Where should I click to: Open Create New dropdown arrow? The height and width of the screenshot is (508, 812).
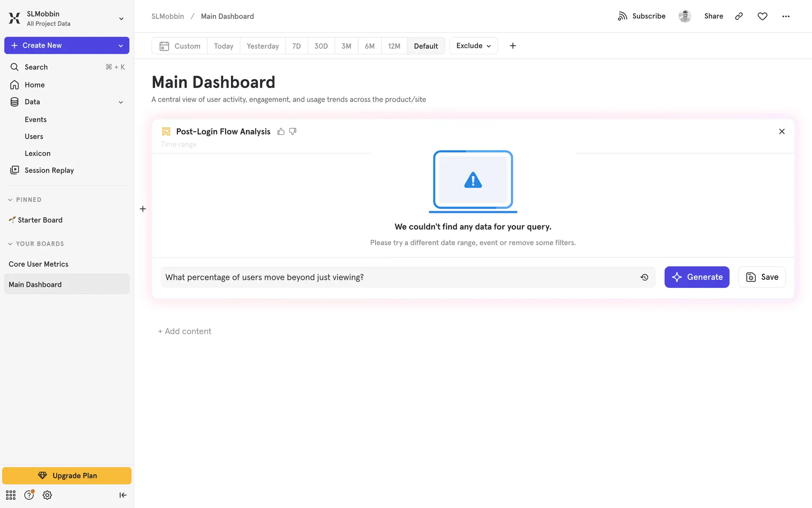(121, 46)
